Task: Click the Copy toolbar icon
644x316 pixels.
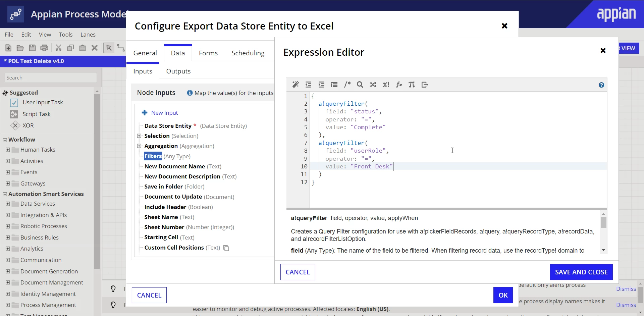Action: pyautogui.click(x=70, y=48)
